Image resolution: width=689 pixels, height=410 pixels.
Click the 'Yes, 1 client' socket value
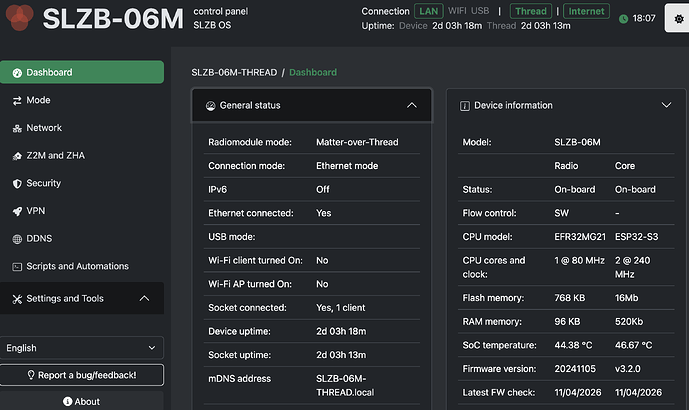pyautogui.click(x=341, y=308)
